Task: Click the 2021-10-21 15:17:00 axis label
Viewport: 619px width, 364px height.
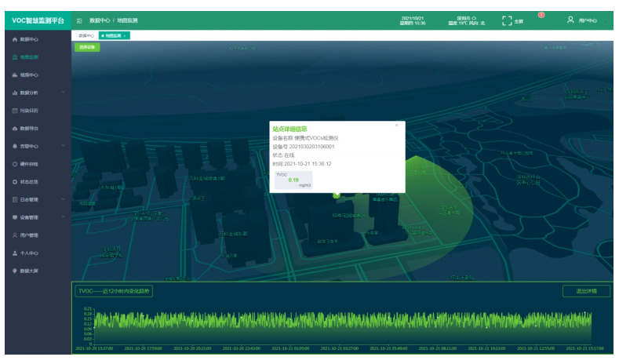Action: click(x=584, y=348)
